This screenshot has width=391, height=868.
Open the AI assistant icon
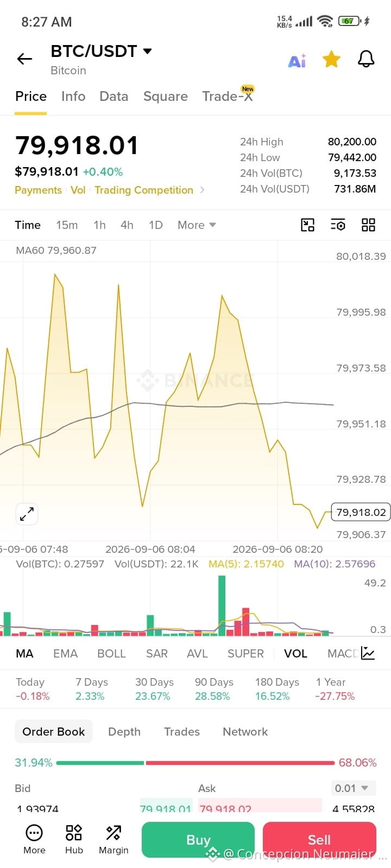[x=297, y=60]
